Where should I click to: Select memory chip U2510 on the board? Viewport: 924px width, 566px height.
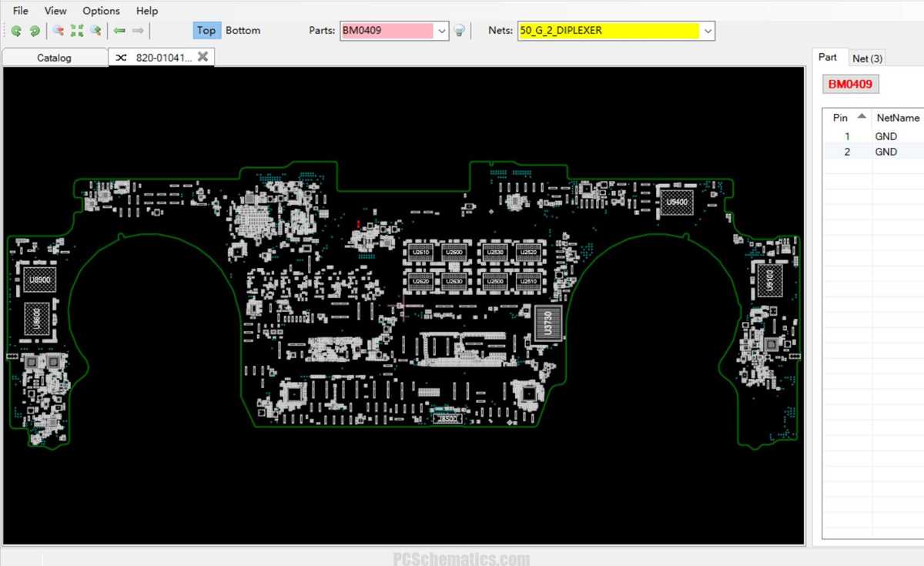pyautogui.click(x=528, y=282)
